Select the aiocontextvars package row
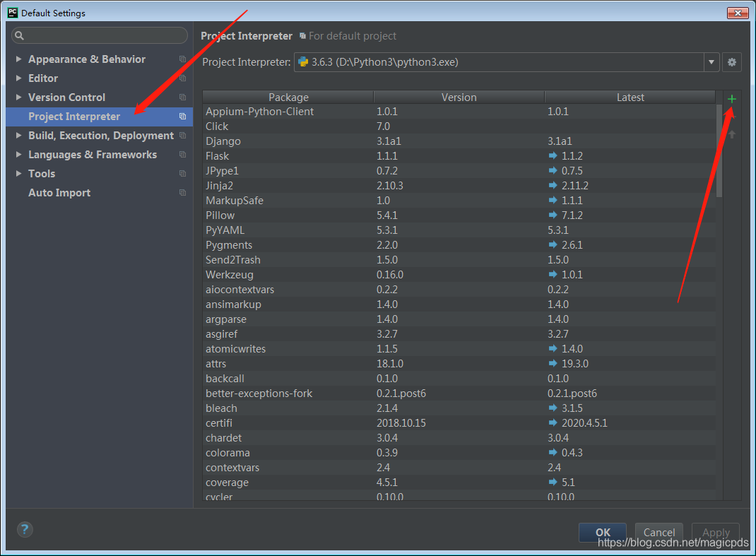The width and height of the screenshot is (756, 556). click(459, 290)
